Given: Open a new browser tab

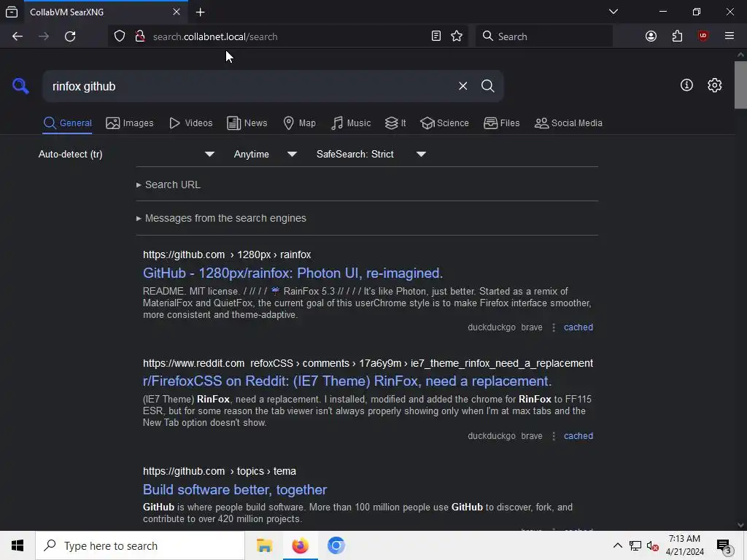Looking at the screenshot, I should tap(200, 12).
